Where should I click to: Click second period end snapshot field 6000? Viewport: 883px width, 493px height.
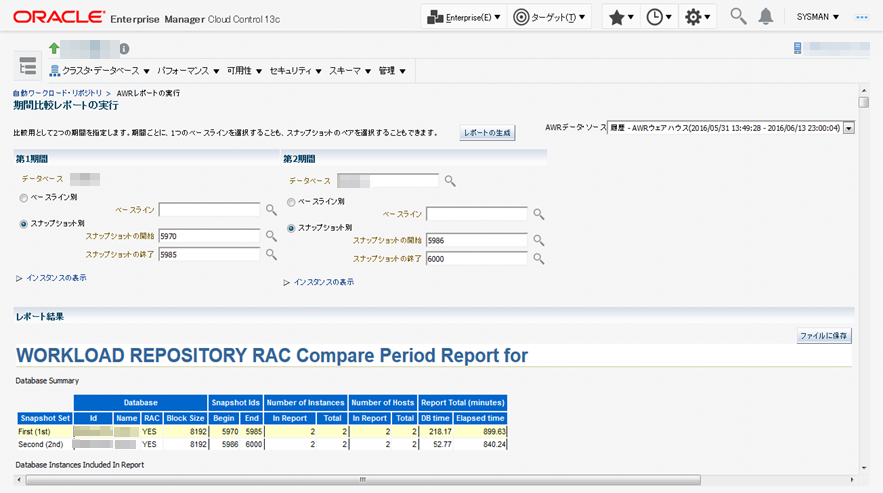pyautogui.click(x=477, y=259)
